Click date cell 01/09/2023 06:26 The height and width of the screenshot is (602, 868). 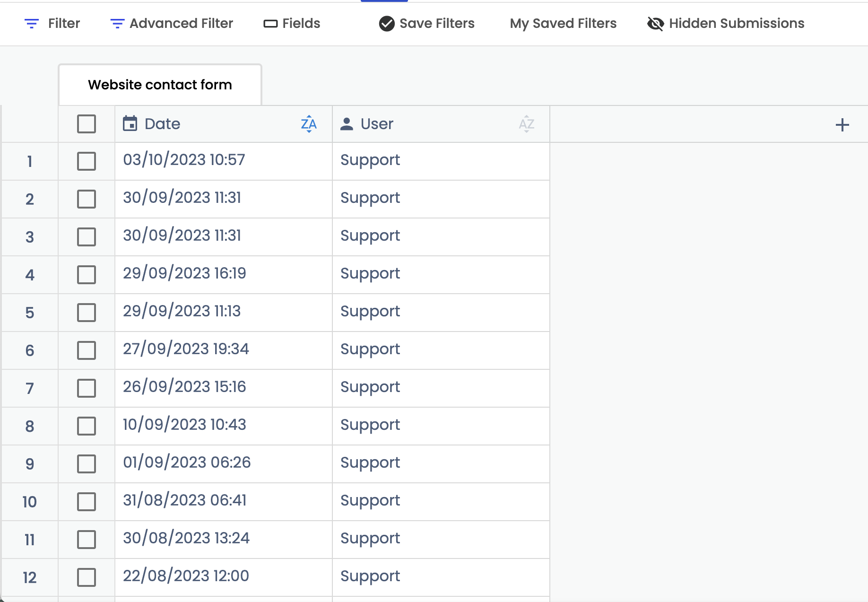click(224, 464)
